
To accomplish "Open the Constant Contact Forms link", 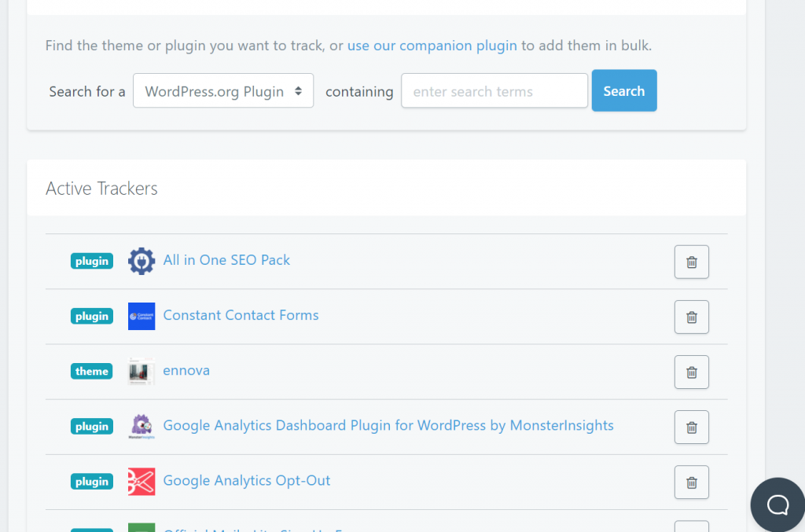I will (241, 315).
